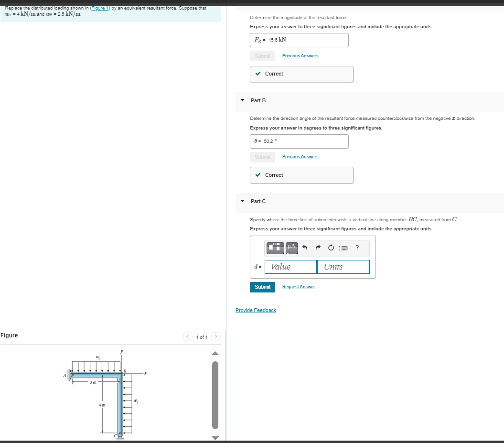Open the keyboard shortcuts icon
504x443 pixels.
pos(343,248)
